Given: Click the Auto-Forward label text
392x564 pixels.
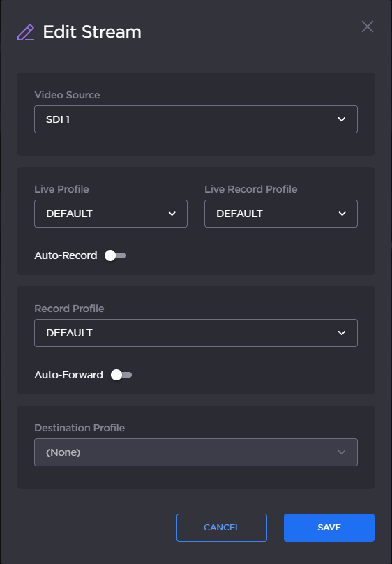Looking at the screenshot, I should [68, 375].
